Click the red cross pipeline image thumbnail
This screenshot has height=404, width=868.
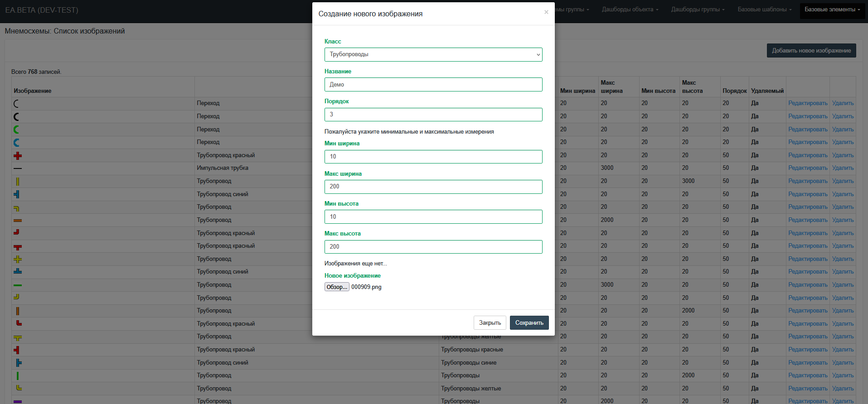click(18, 156)
